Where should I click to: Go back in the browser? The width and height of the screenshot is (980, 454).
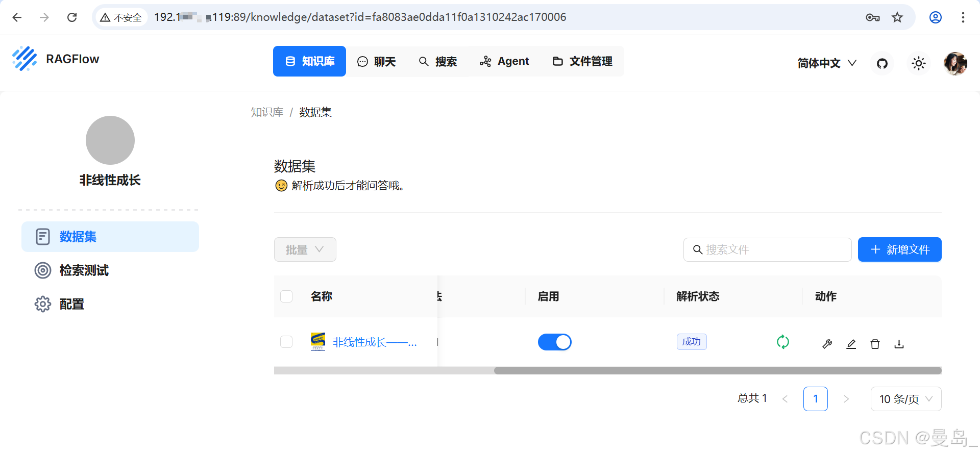(x=17, y=17)
